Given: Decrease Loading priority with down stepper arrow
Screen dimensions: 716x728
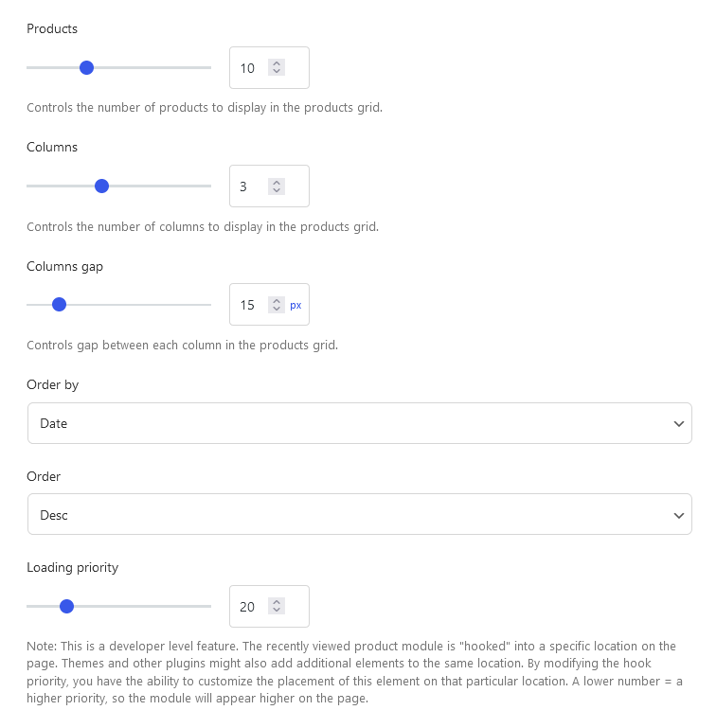Looking at the screenshot, I should 276,611.
